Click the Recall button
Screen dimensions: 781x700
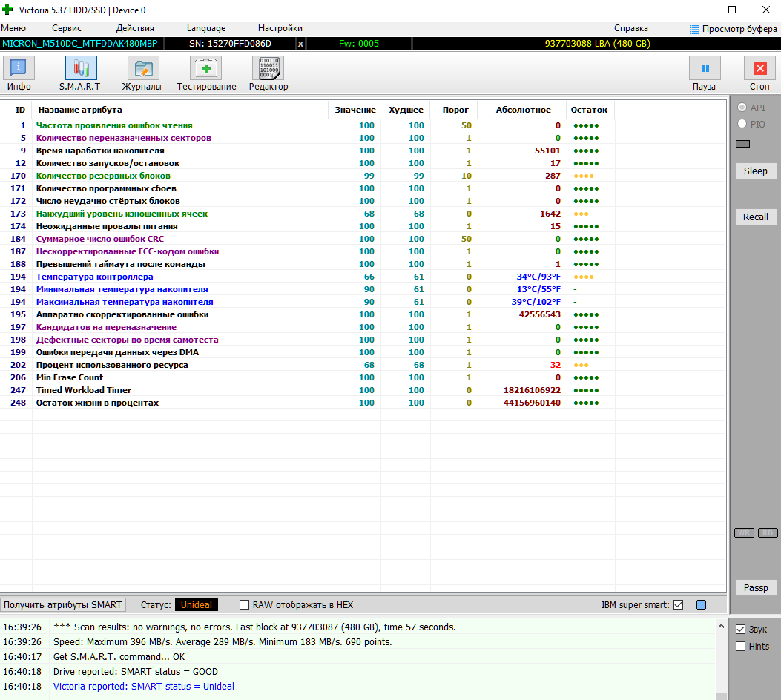[756, 217]
